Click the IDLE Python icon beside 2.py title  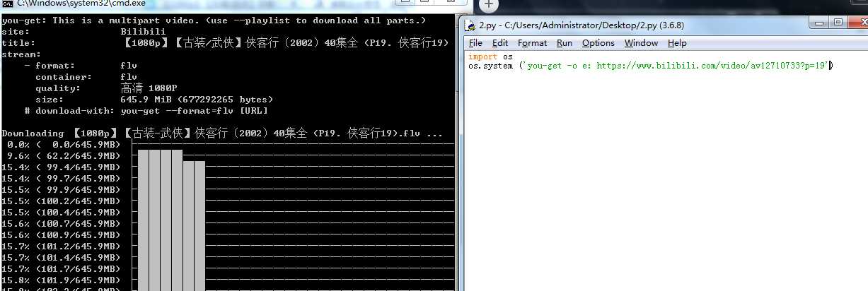[x=470, y=25]
